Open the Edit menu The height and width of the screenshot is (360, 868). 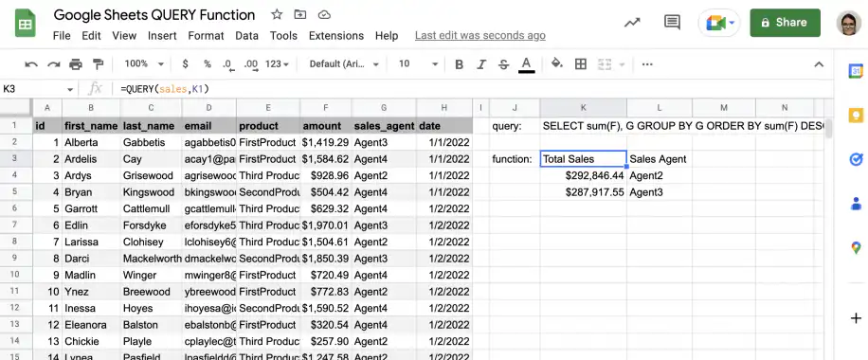[x=91, y=35]
